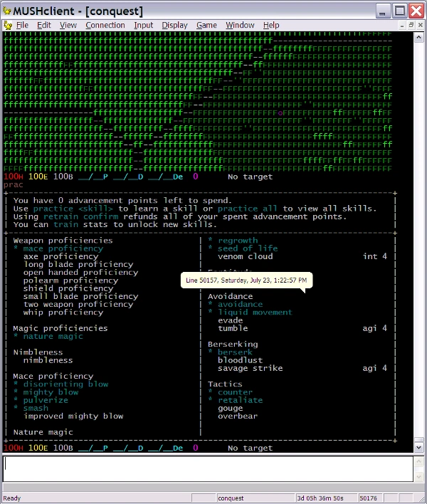The width and height of the screenshot is (427, 504).
Task: Maximize the MUSHclient application window
Action: pos(400,11)
